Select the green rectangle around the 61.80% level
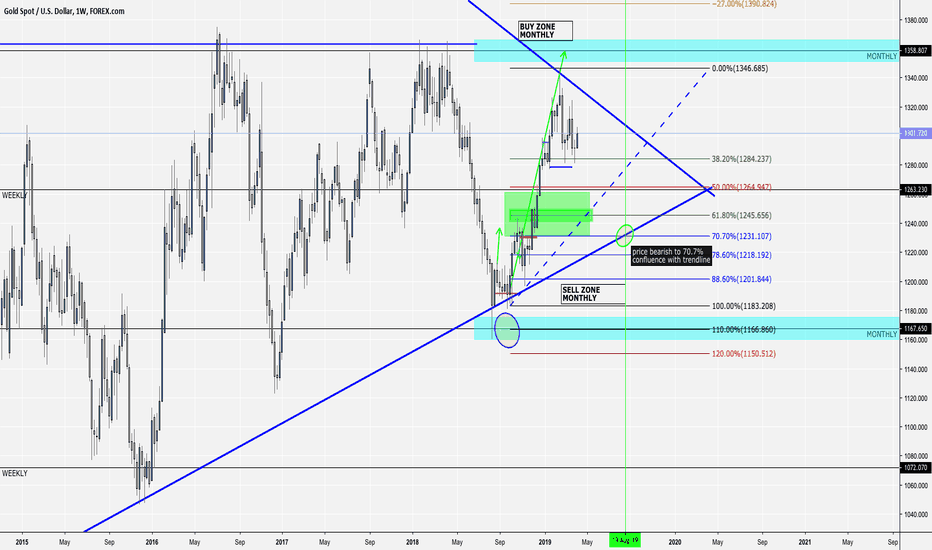The image size is (932, 550). click(x=547, y=214)
